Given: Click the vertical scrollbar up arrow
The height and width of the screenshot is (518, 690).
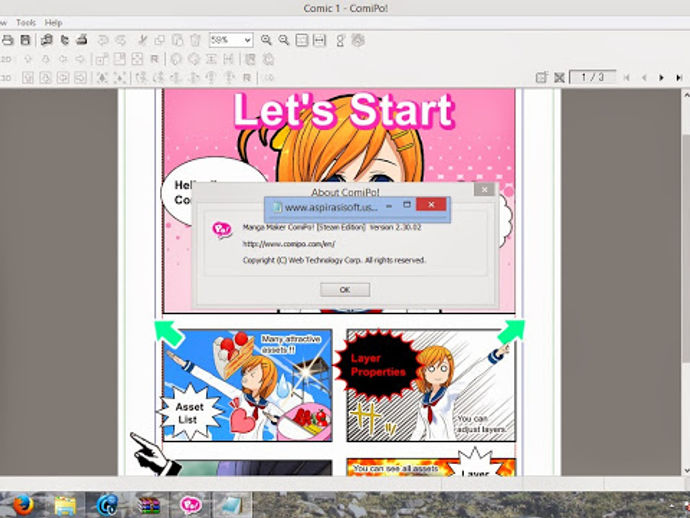Looking at the screenshot, I should 686,94.
